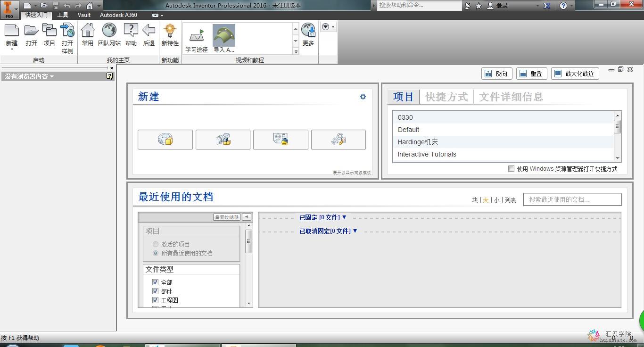Enable 使用 Windows 资源管理器打开快捷方式 checkbox
The height and width of the screenshot is (347, 644).
tap(511, 168)
